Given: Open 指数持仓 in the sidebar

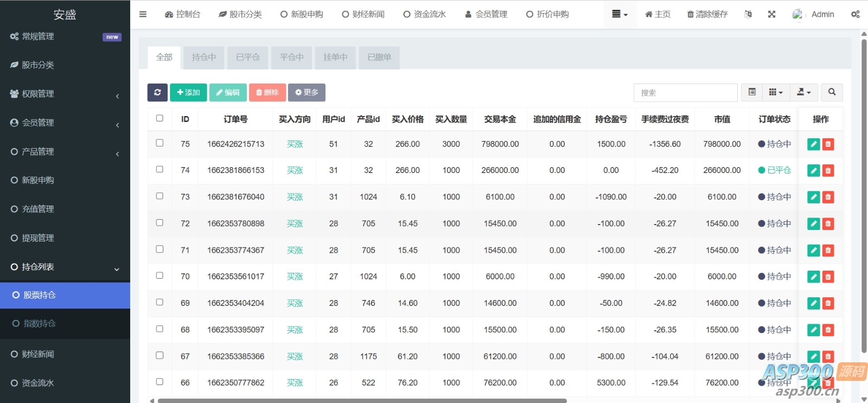Looking at the screenshot, I should (40, 323).
